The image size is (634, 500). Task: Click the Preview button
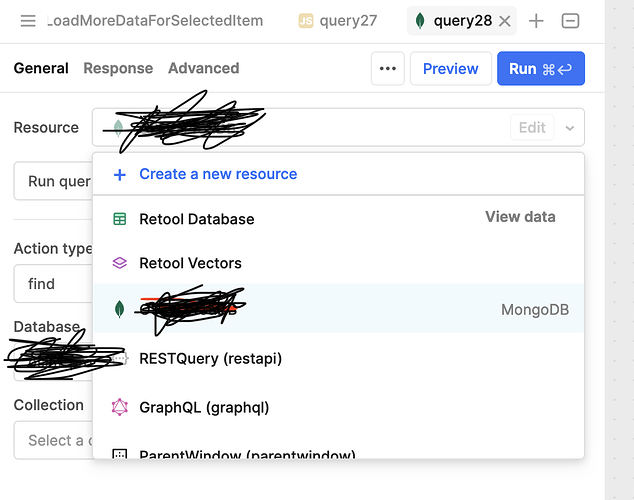point(450,68)
